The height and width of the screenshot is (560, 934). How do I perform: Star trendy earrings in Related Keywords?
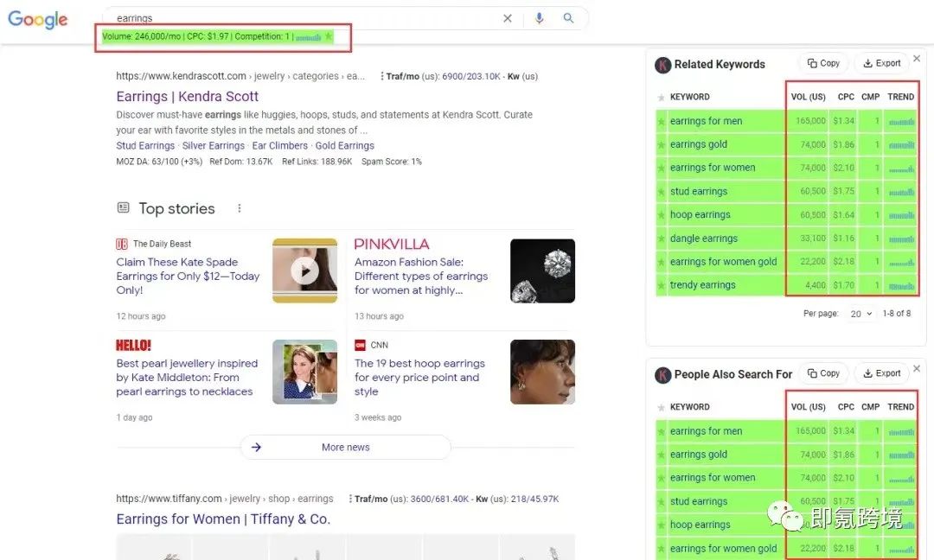pos(661,285)
